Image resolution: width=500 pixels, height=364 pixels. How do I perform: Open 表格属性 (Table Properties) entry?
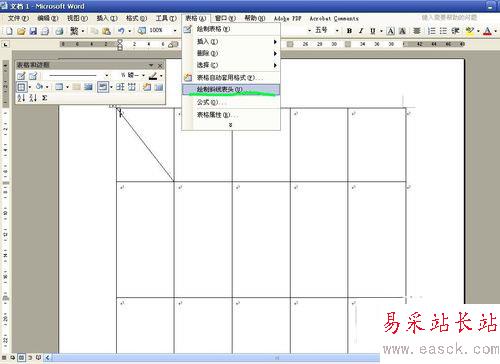tap(231, 115)
